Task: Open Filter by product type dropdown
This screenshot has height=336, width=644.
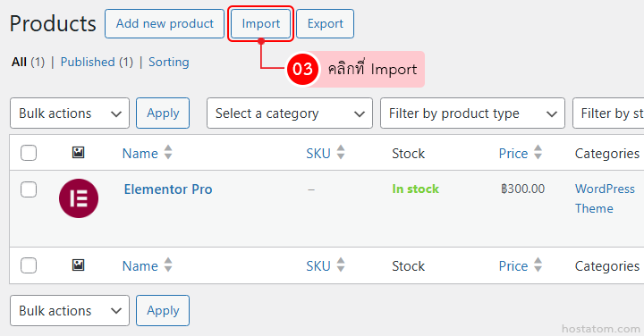Action: (x=472, y=113)
